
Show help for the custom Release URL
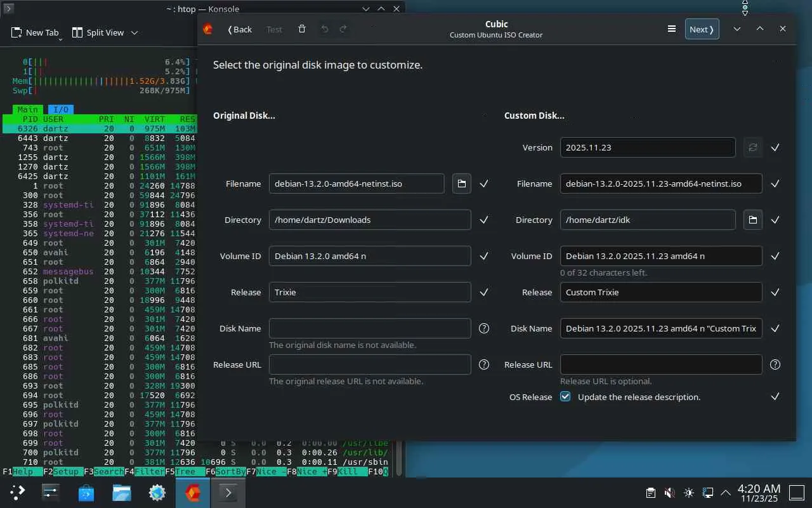pyautogui.click(x=775, y=364)
